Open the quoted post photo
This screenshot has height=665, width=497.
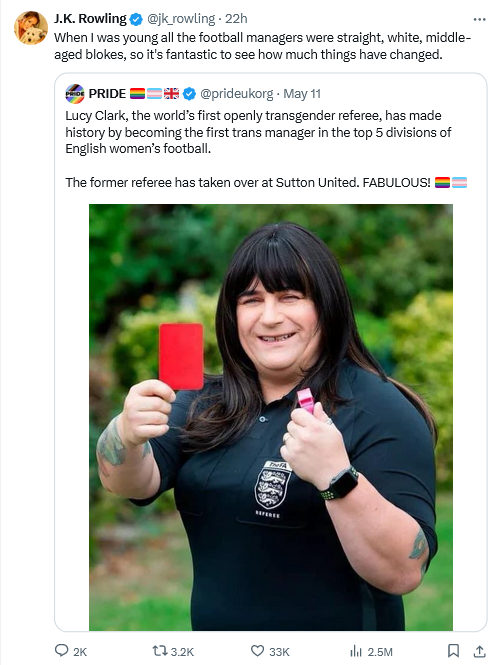point(271,417)
